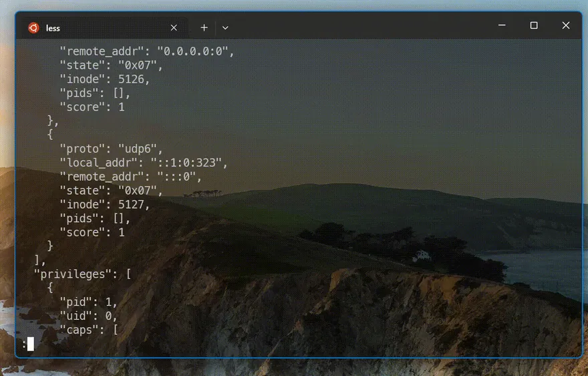The height and width of the screenshot is (376, 588).
Task: Click the text "remote_addr": "0.0.0.0:0"
Action: pyautogui.click(x=146, y=51)
